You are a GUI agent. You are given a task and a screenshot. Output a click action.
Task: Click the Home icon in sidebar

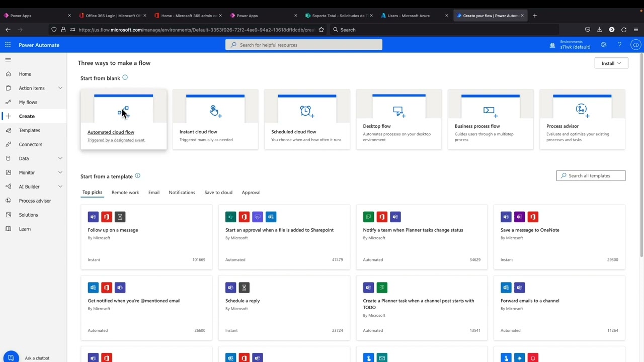tap(8, 74)
